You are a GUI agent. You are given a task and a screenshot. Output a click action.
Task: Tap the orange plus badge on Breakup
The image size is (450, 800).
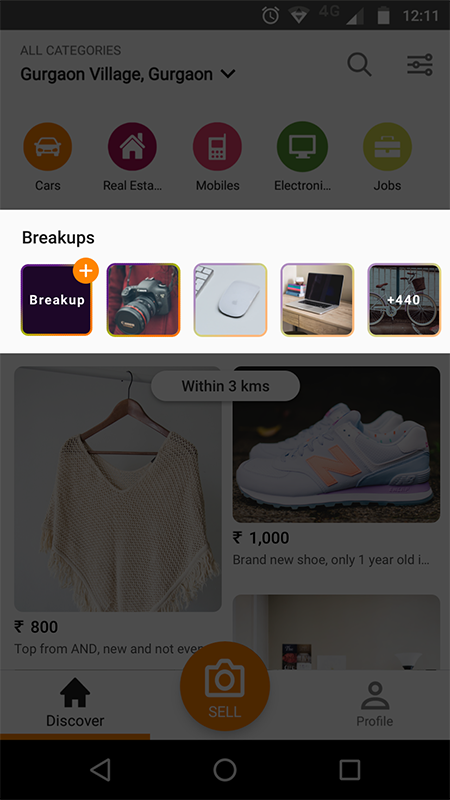(86, 270)
